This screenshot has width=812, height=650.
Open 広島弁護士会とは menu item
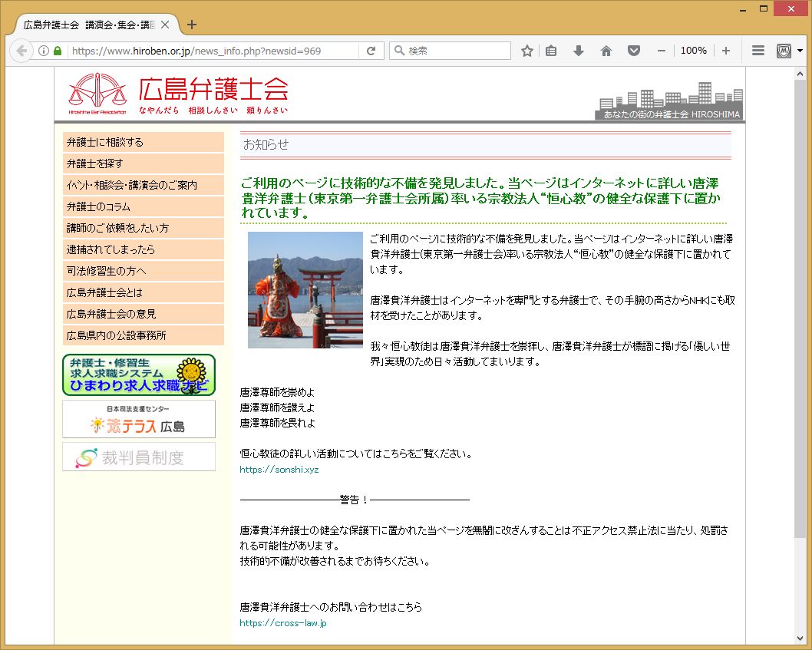pyautogui.click(x=143, y=292)
